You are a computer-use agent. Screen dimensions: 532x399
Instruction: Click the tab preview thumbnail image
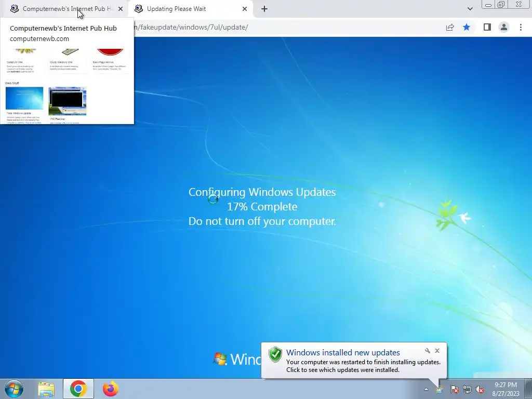(67, 86)
